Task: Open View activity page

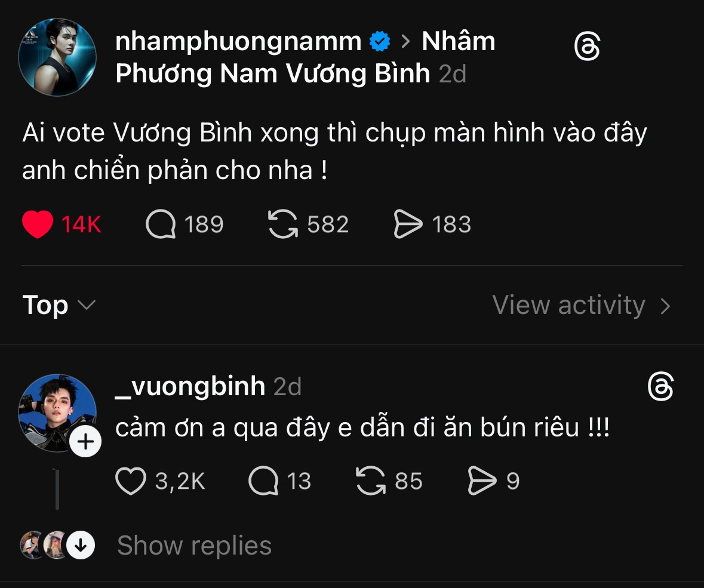Action: click(580, 306)
